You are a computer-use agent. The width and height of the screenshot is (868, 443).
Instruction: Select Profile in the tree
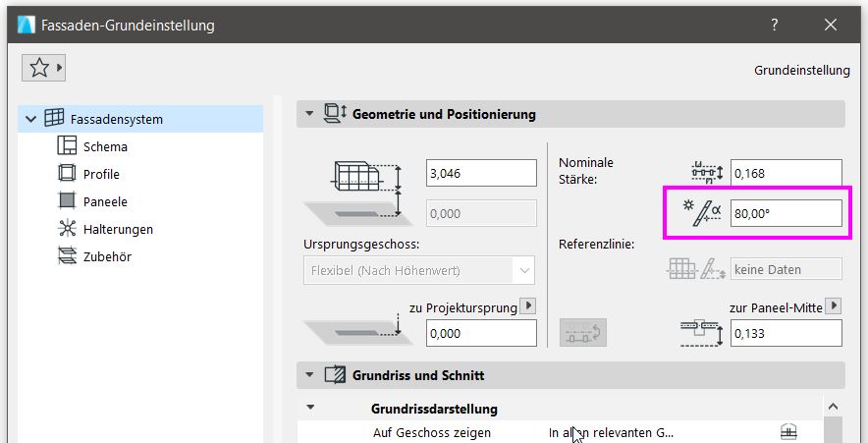(101, 174)
